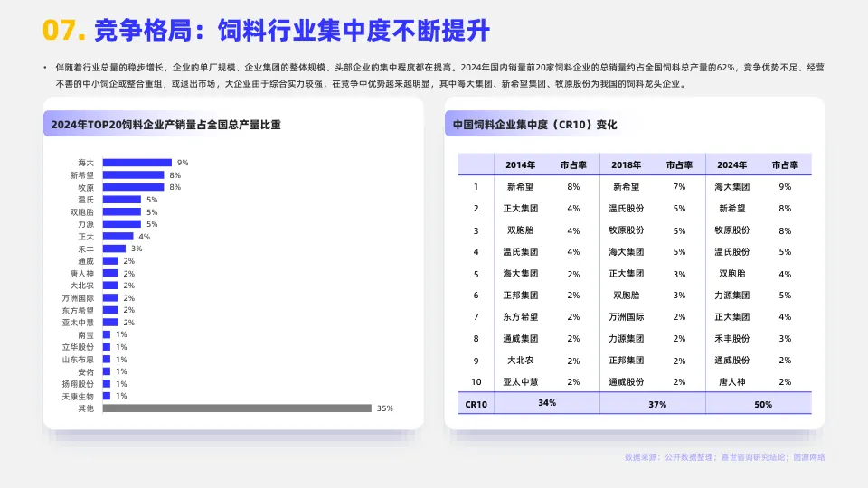
Task: Click 牧原股份 in the 2024年 column
Action: [731, 230]
